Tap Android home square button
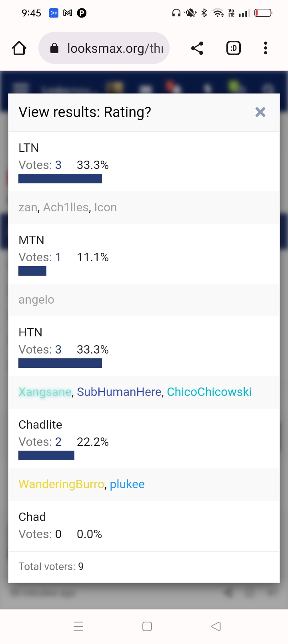Viewport: 288px width, 644px height. [147, 626]
